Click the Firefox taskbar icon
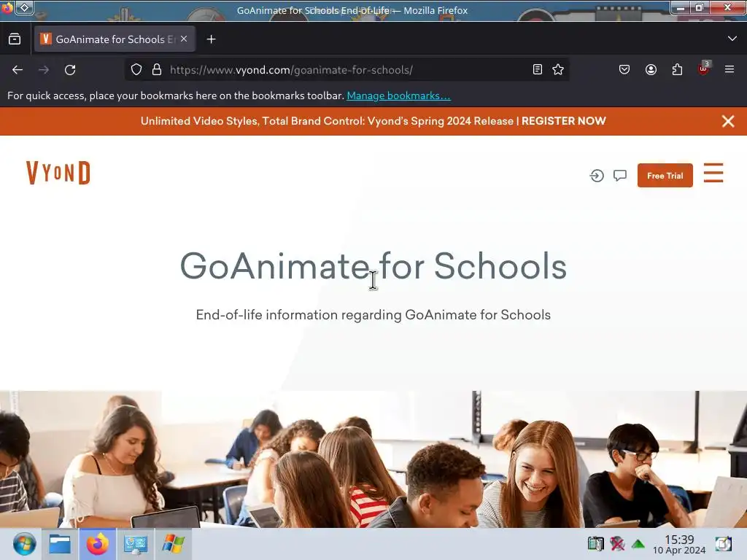The width and height of the screenshot is (747, 560). (98, 544)
